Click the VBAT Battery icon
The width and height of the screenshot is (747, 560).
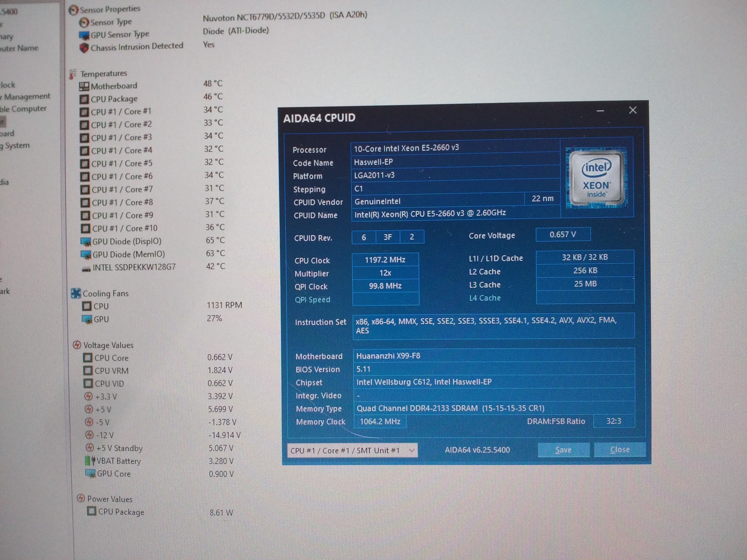point(90,461)
